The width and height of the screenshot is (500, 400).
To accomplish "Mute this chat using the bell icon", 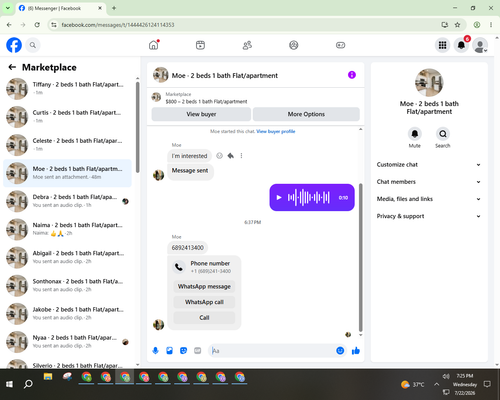I will tap(415, 134).
